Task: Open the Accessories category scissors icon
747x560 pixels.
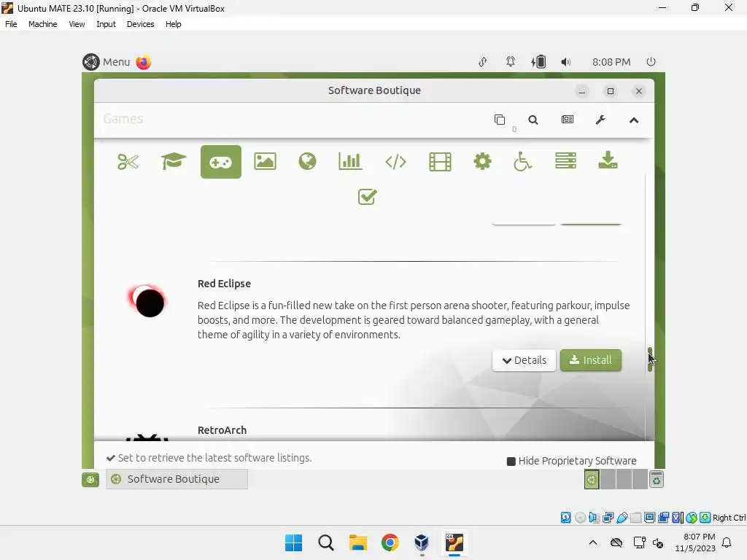Action: [128, 162]
